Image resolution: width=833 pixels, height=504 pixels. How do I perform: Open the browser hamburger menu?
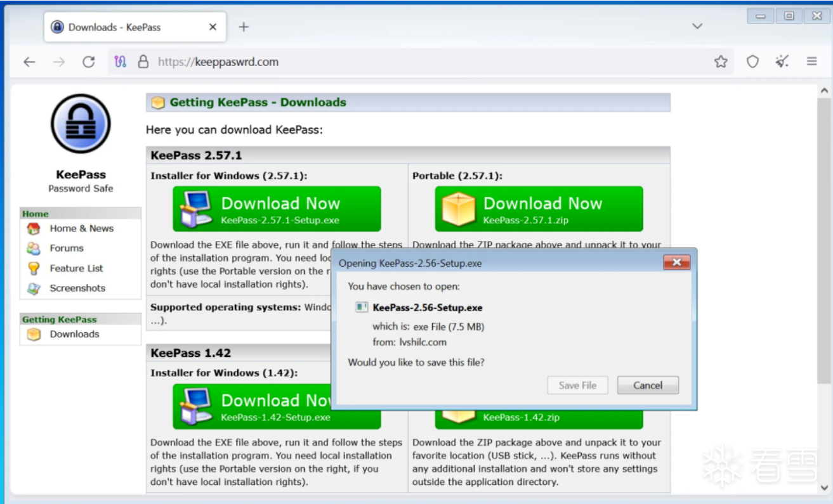(x=811, y=61)
